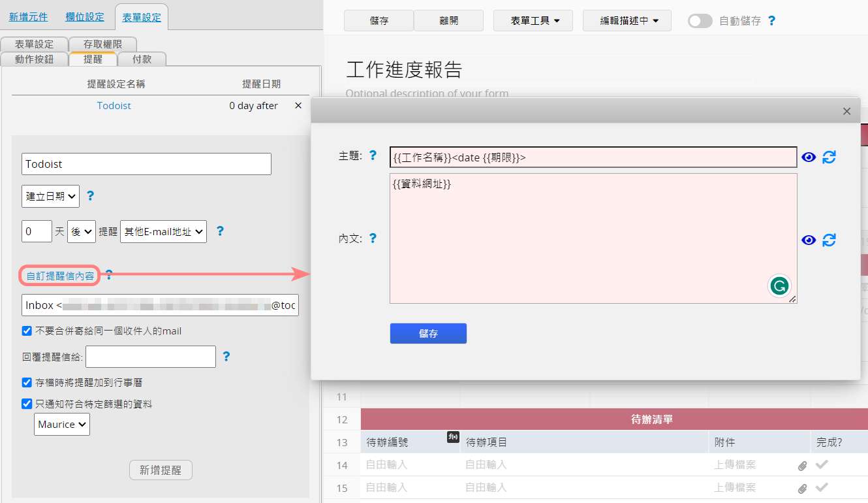Viewport: 868px width, 503px height.
Task: Click the refresh icon beside content textarea
Action: (x=829, y=240)
